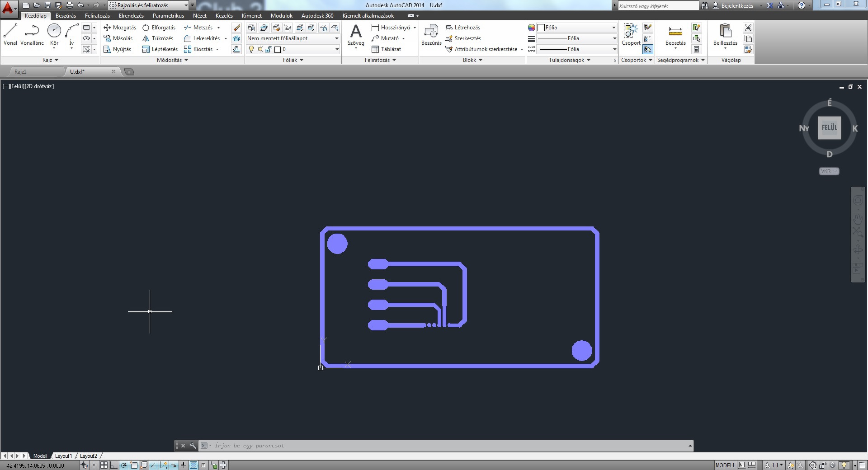Viewport: 868px width, 470px height.
Task: Expand the Tulajdonságok panel
Action: 570,60
